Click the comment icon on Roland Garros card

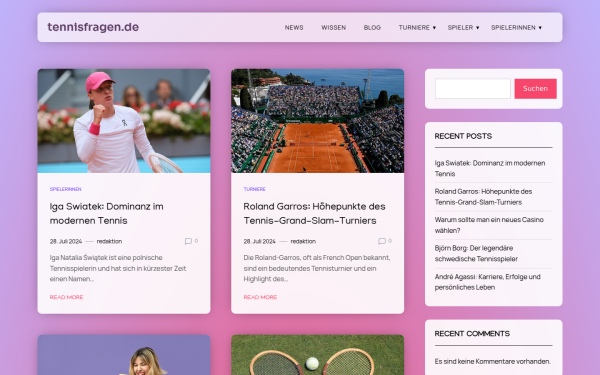coord(382,241)
